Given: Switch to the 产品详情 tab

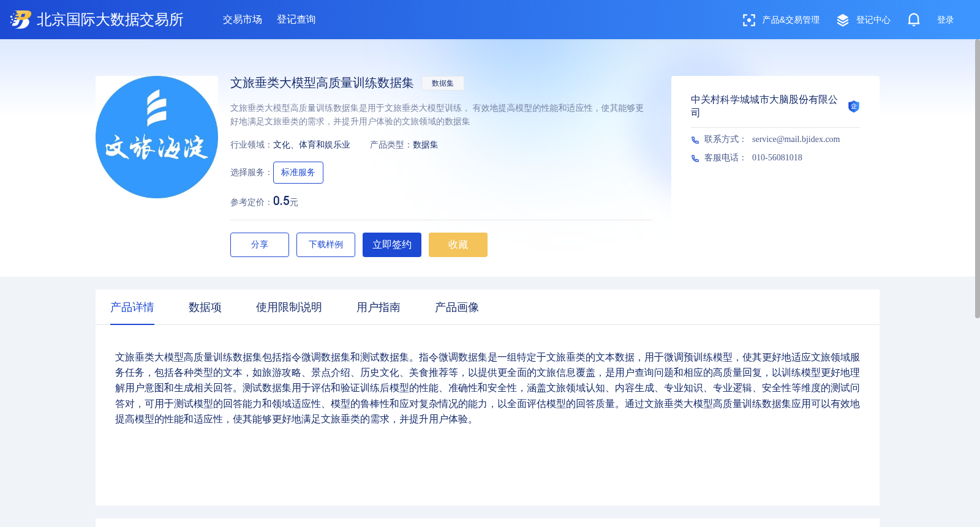Looking at the screenshot, I should [x=132, y=307].
